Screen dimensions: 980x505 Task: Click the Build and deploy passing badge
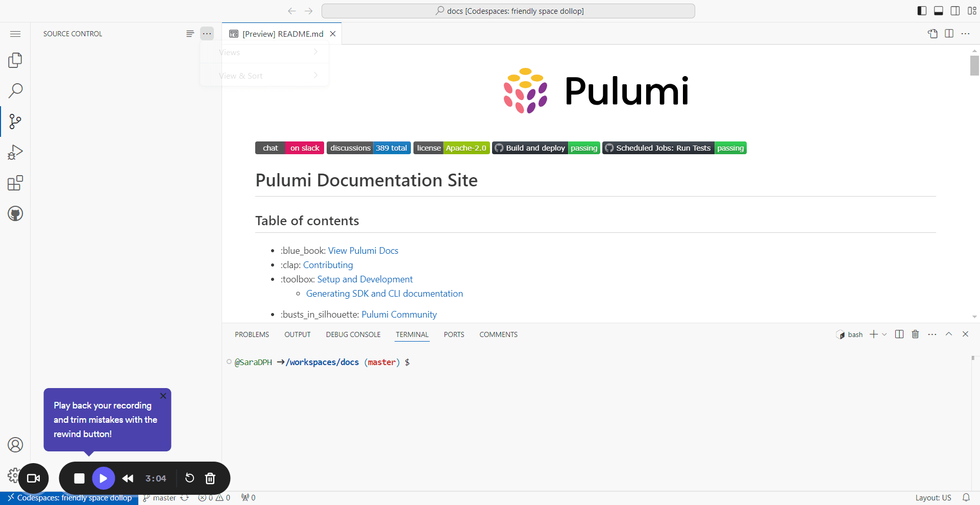coord(546,148)
